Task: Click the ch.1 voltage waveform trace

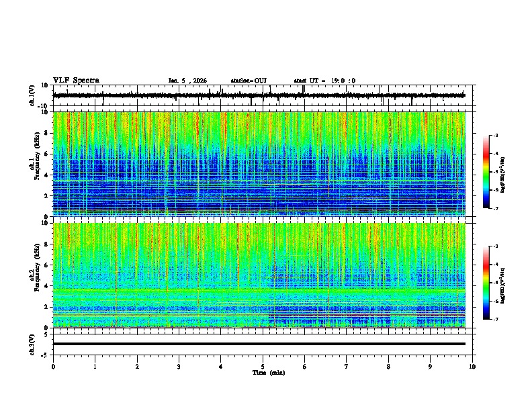Action: (x=259, y=95)
